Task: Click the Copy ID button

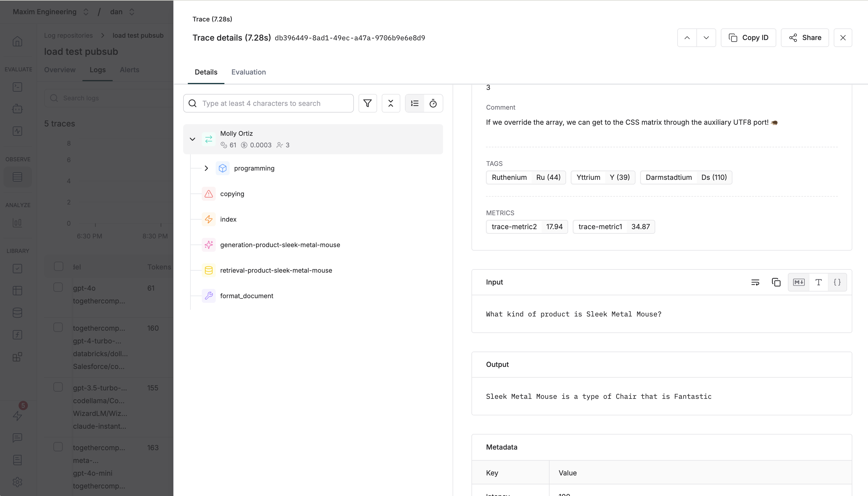Action: tap(748, 37)
